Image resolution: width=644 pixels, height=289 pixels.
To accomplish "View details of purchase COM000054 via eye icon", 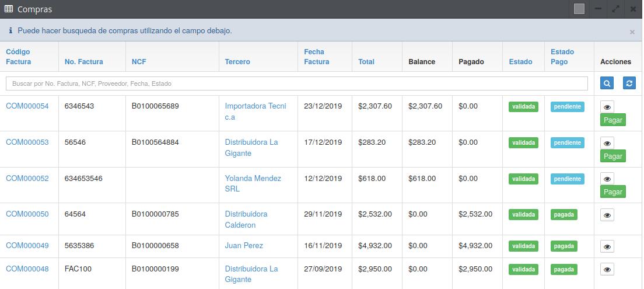I will tap(607, 107).
